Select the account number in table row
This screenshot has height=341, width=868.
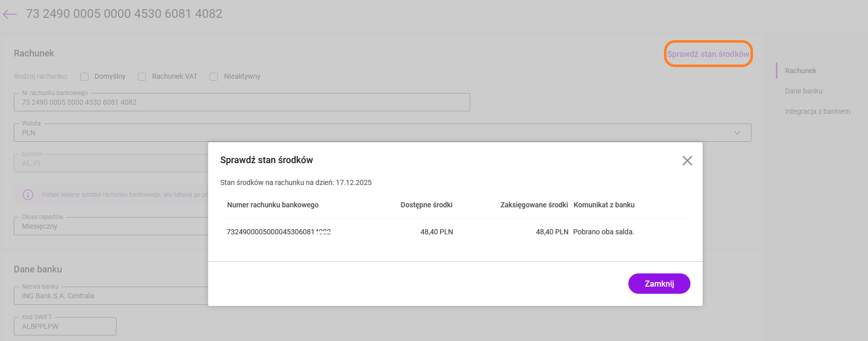pyautogui.click(x=278, y=232)
